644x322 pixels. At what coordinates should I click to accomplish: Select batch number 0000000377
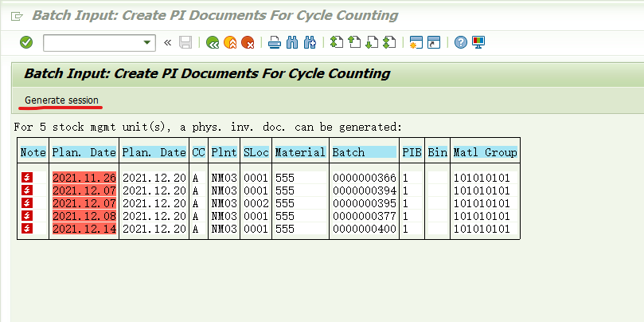365,216
